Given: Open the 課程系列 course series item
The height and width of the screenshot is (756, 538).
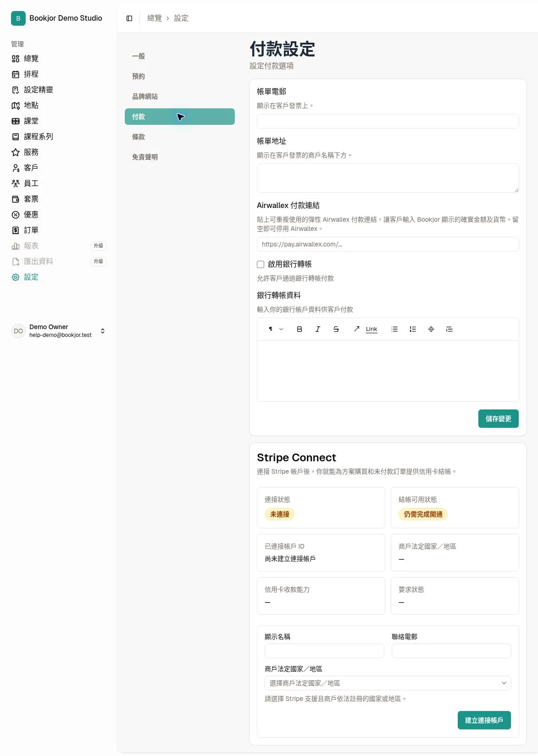Looking at the screenshot, I should [58, 137].
